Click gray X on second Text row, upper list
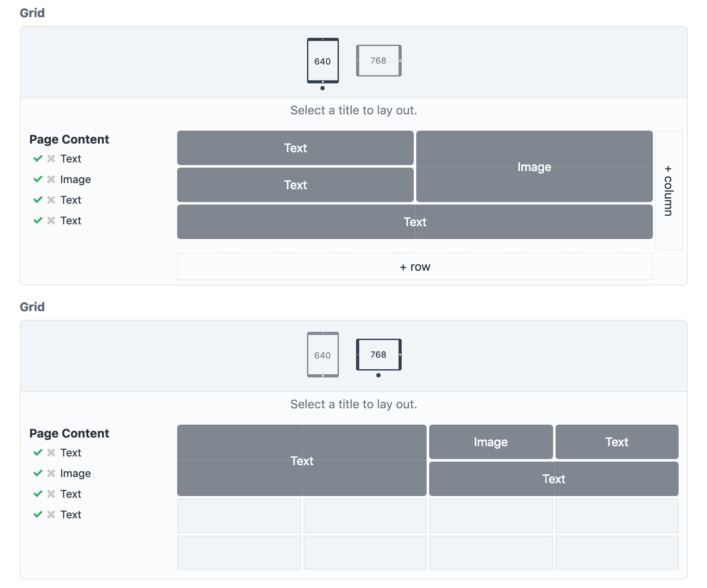The image size is (707, 588). tap(51, 200)
